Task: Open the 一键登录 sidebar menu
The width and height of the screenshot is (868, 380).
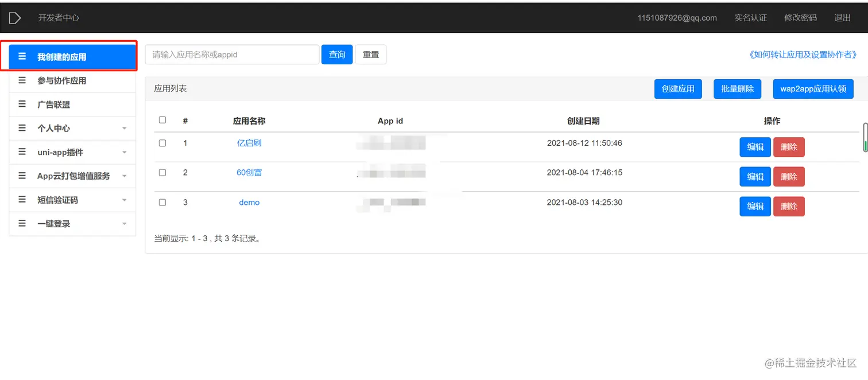Action: (x=72, y=223)
